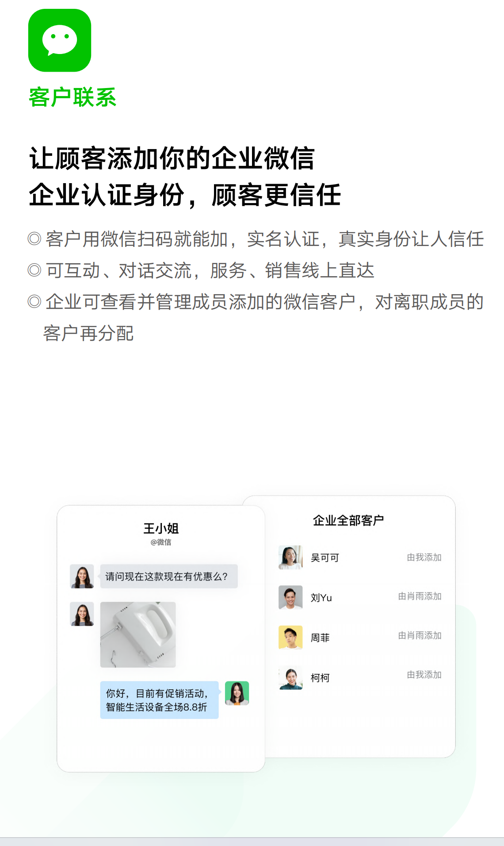Open 刘Yu's profile avatar
The image size is (504, 846).
pos(290,597)
